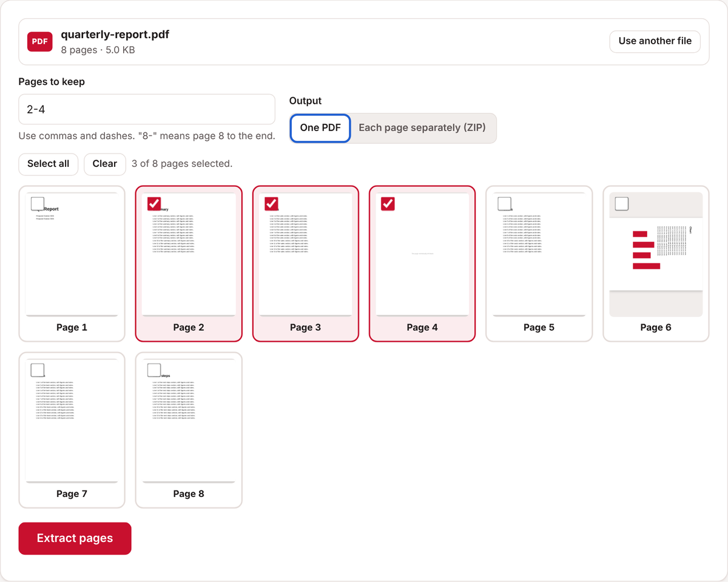
Task: Select the Page 1 thumbnail preview
Action: click(x=72, y=254)
